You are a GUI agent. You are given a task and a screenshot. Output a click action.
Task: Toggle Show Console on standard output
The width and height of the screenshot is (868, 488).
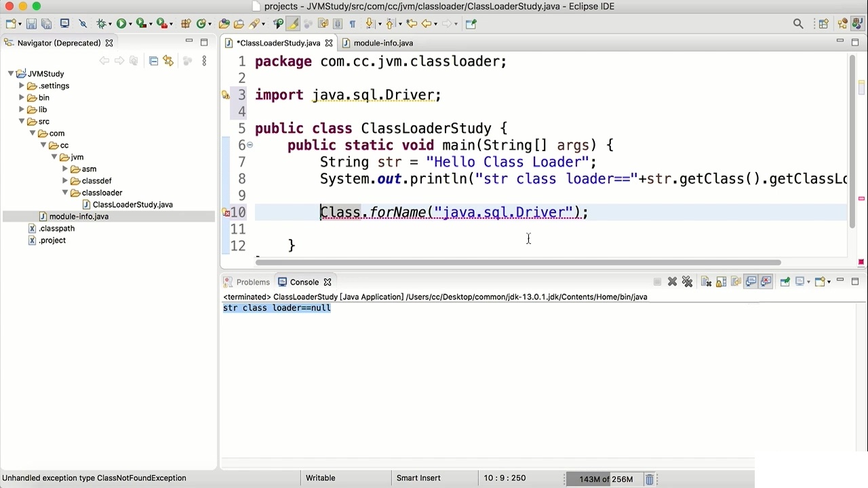tap(751, 282)
